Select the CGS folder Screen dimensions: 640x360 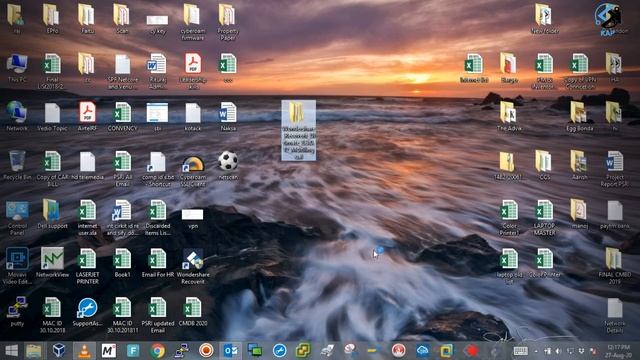pos(544,166)
